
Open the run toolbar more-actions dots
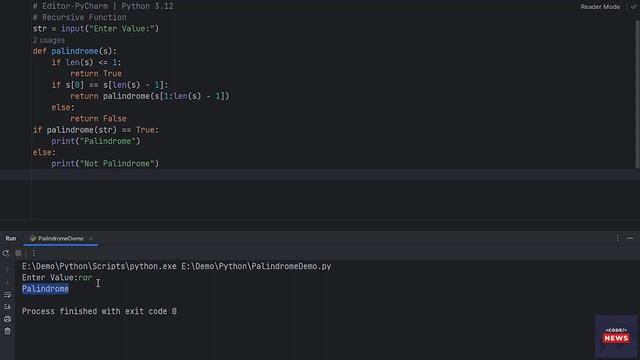point(33,253)
